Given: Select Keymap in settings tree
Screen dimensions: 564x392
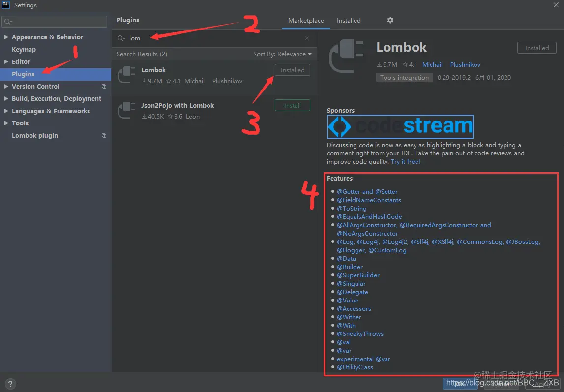Looking at the screenshot, I should click(x=24, y=49).
